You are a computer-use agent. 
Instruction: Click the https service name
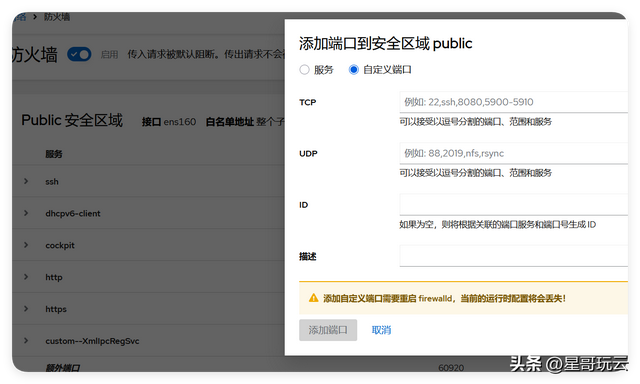pos(56,309)
